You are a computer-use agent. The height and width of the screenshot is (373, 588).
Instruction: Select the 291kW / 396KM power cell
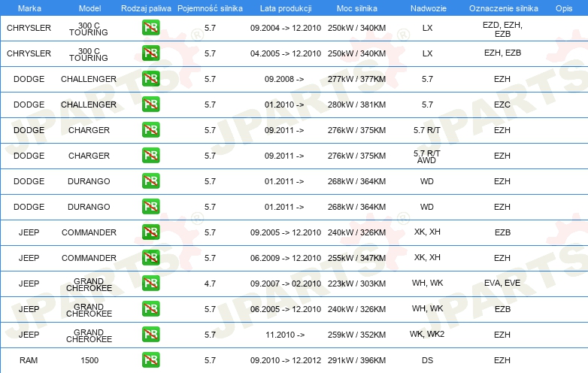point(357,360)
